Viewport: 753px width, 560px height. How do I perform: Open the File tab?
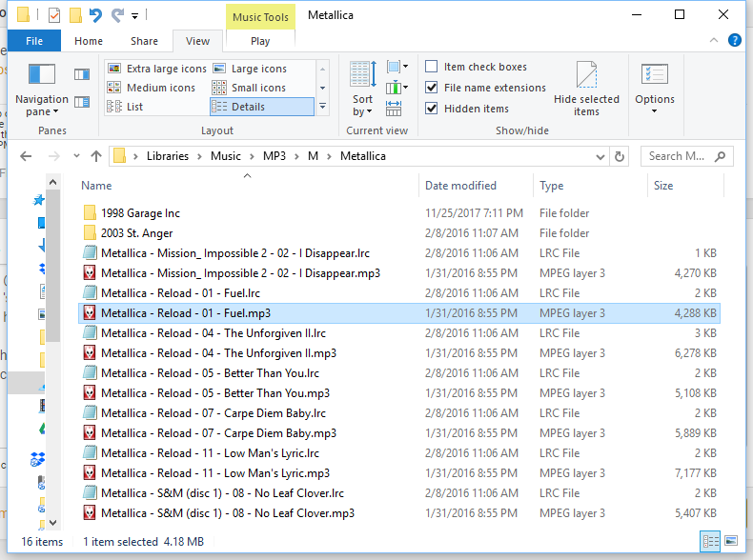(x=34, y=41)
